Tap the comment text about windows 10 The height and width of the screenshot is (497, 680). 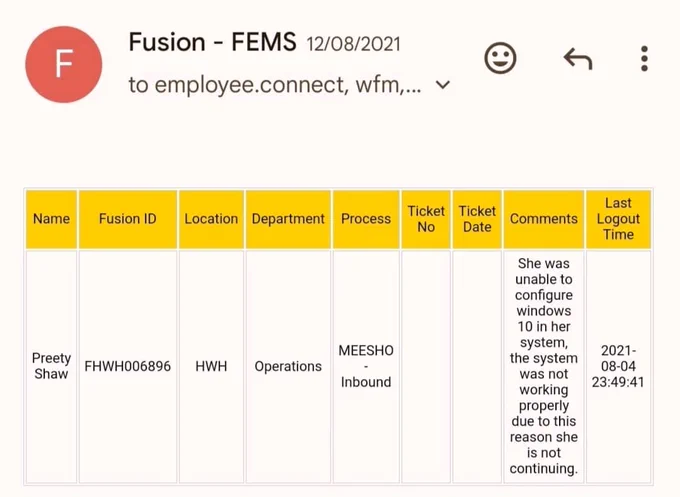coord(543,366)
